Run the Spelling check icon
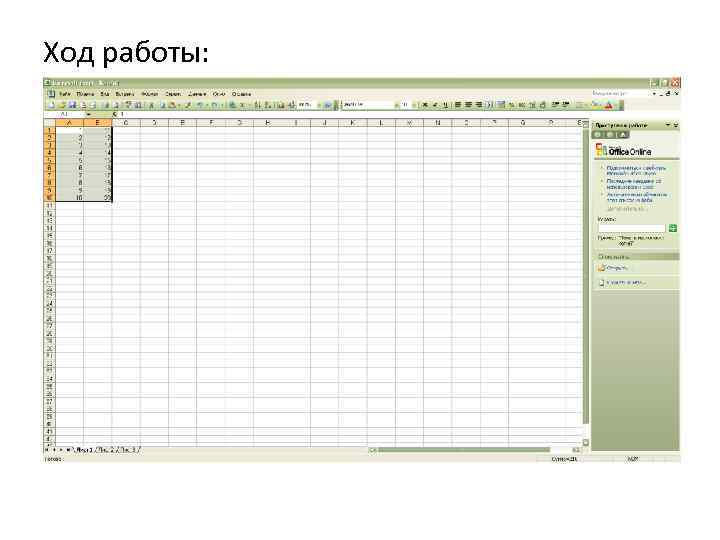The width and height of the screenshot is (720, 540). coord(129,105)
